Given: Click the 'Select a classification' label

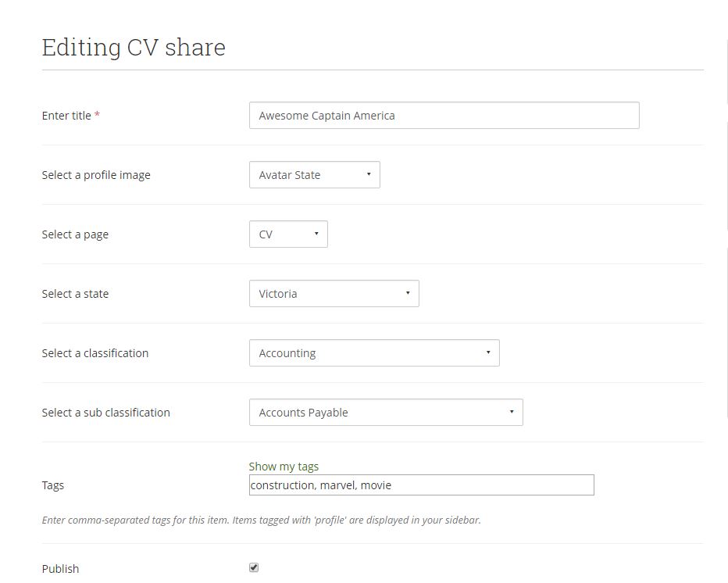Looking at the screenshot, I should (x=95, y=353).
